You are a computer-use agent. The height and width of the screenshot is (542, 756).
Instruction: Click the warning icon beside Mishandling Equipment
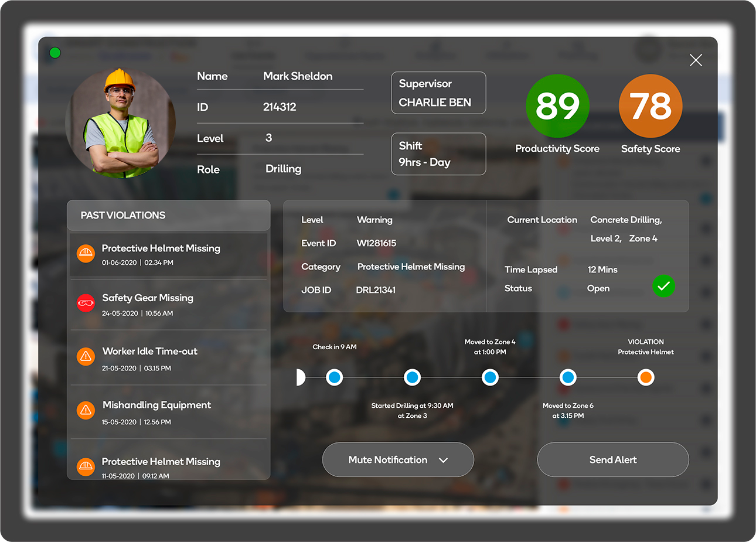coord(86,410)
